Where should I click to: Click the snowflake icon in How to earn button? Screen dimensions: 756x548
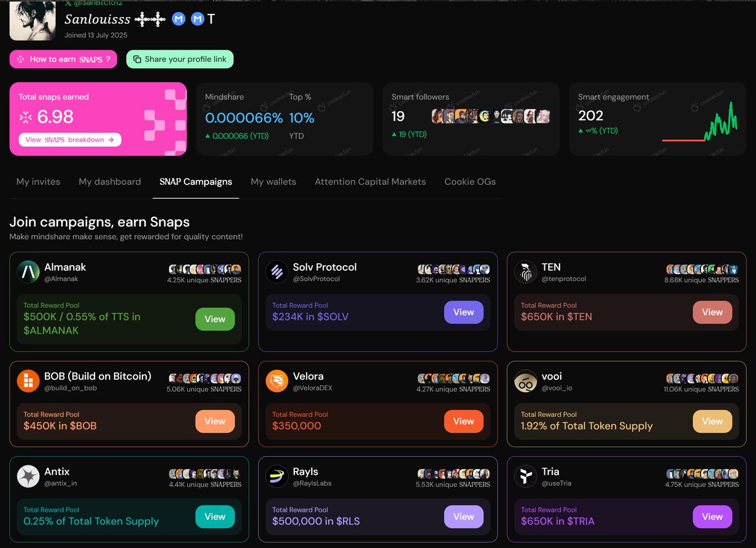pyautogui.click(x=21, y=59)
